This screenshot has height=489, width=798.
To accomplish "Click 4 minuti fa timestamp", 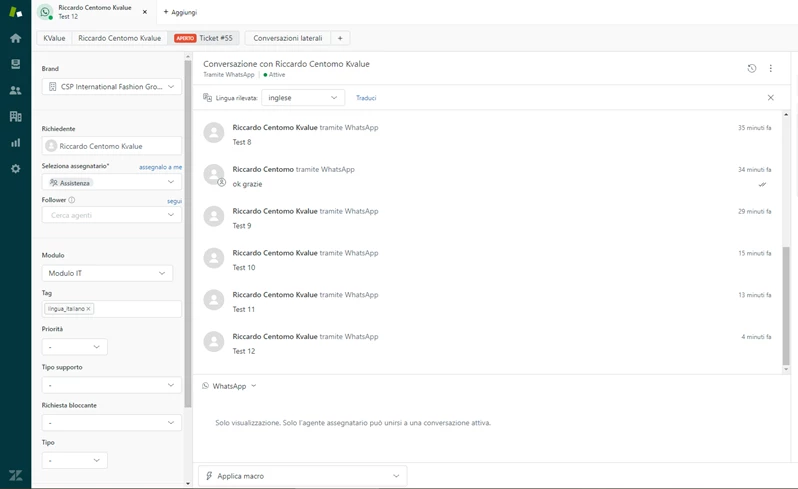I will tap(756, 337).
